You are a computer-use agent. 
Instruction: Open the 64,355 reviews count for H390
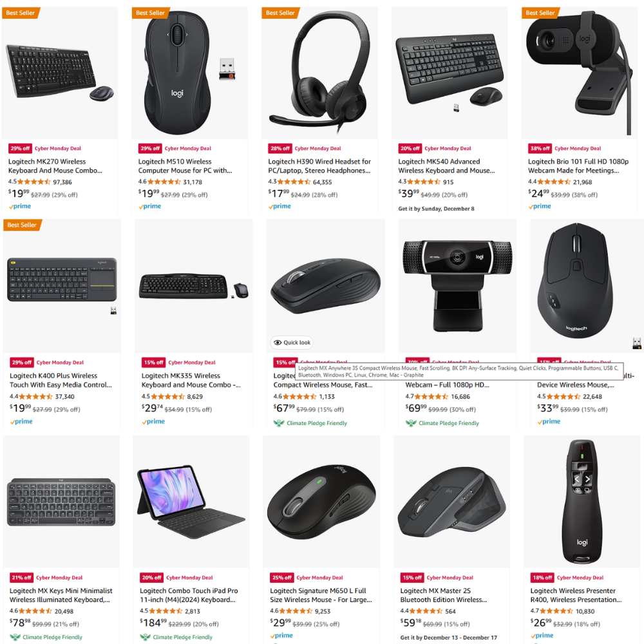[x=323, y=182]
